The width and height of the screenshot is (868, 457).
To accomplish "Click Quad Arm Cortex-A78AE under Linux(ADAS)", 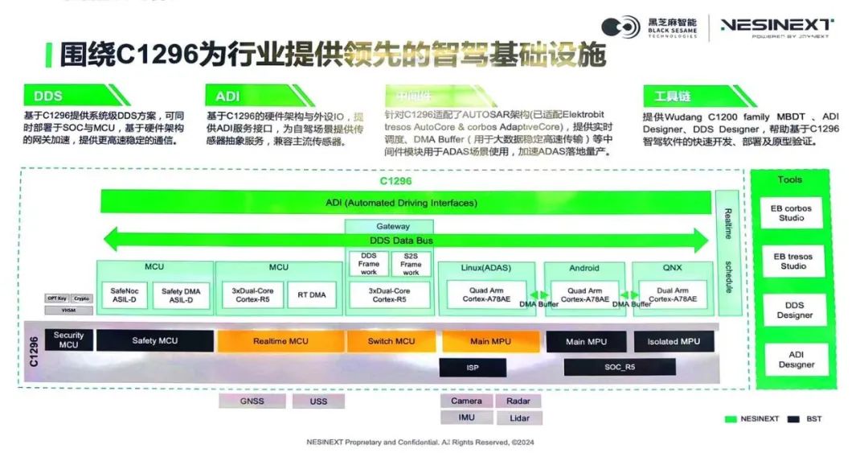I will tap(486, 294).
